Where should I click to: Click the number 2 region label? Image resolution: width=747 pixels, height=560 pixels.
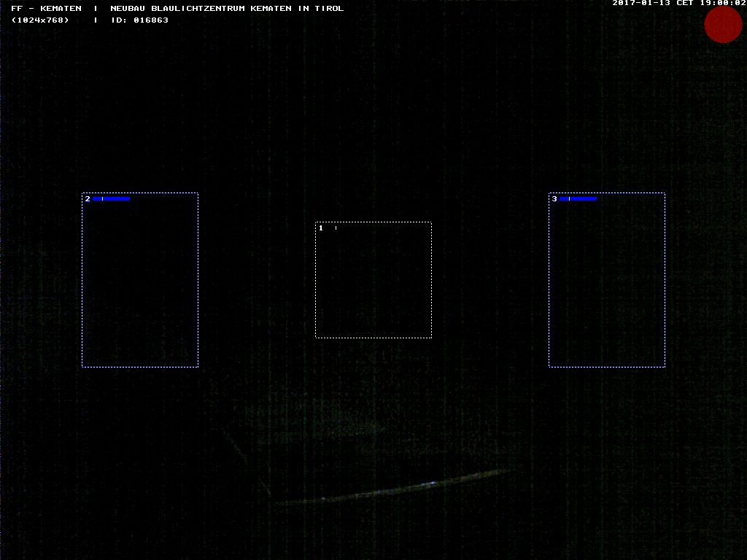(x=88, y=199)
